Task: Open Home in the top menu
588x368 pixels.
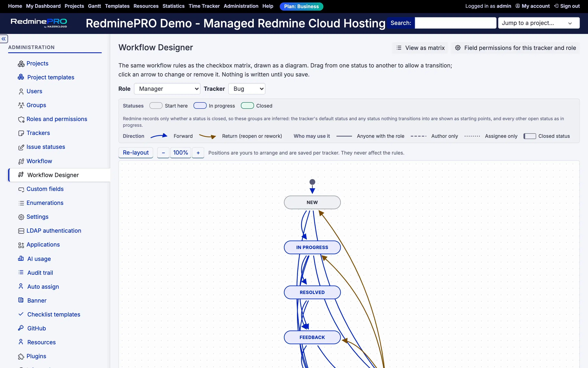Action: click(15, 6)
